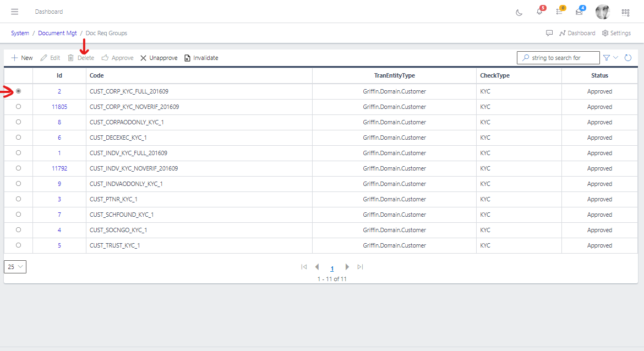Open the apps grid launcher
Viewport: 644px width, 351px height.
point(625,12)
